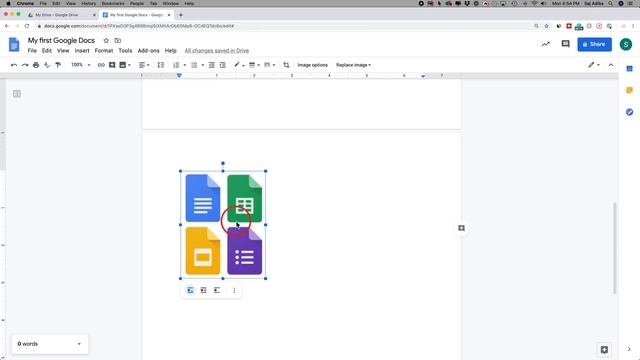Move document using the folder icon
Screen dimensions: 640x360
point(118,40)
